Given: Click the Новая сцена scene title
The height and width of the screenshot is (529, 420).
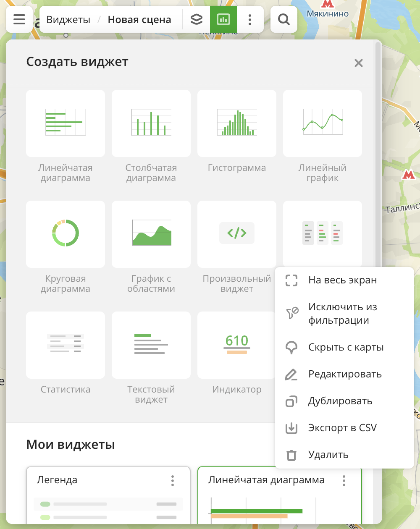Looking at the screenshot, I should tap(139, 20).
